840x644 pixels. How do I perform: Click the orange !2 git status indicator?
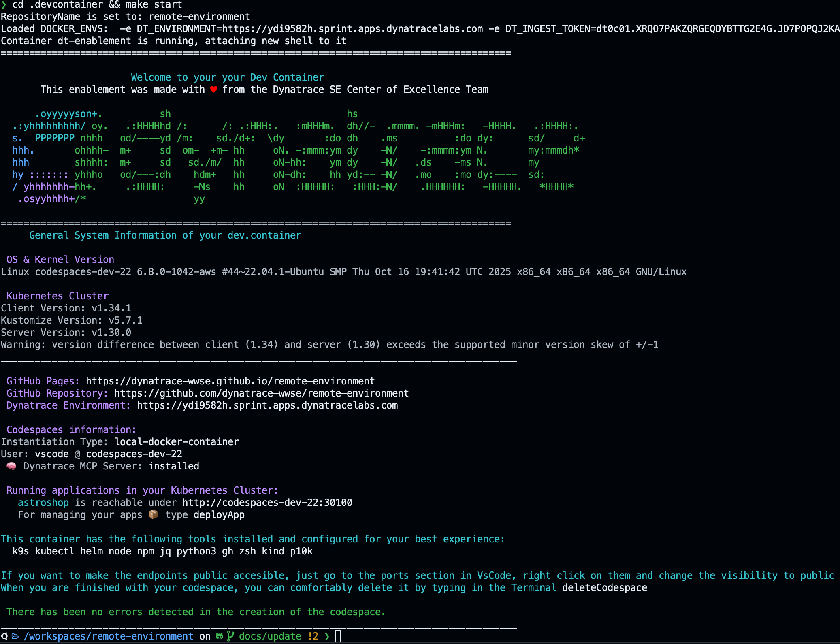point(313,636)
